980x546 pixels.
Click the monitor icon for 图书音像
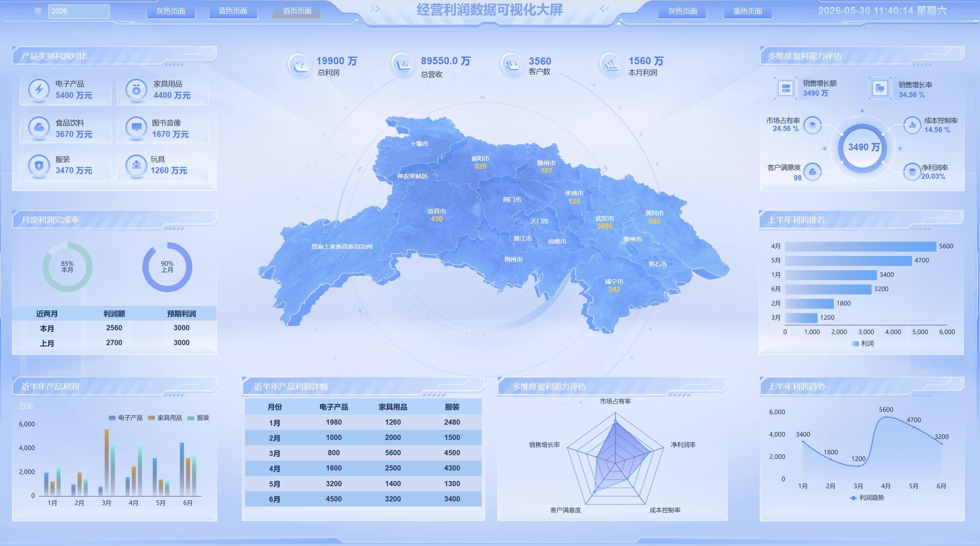pos(136,127)
